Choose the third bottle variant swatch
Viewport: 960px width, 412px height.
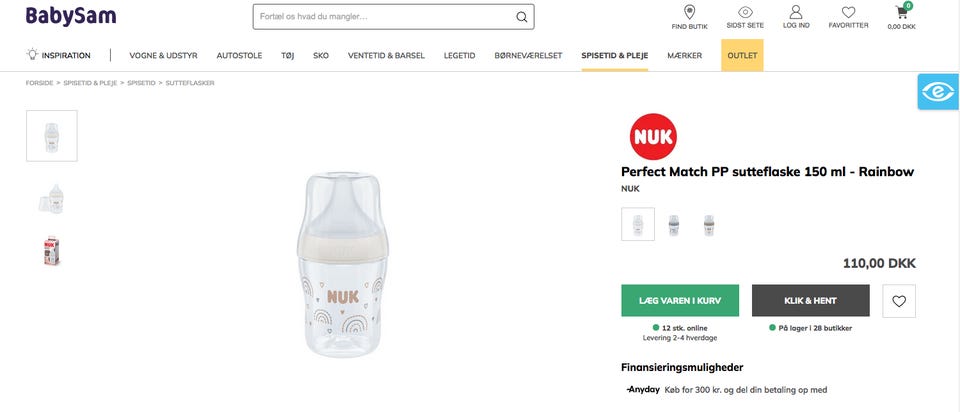click(x=709, y=224)
